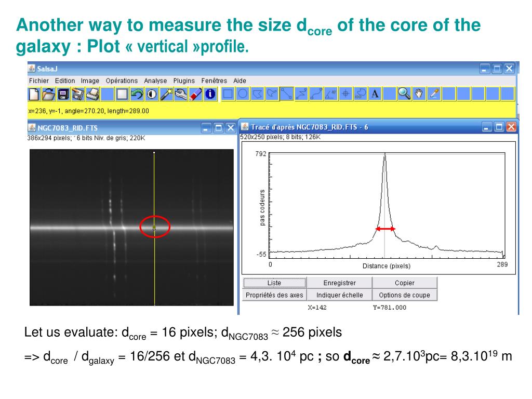Select the polygon selection tool
The image size is (532, 399).
[x=257, y=94]
